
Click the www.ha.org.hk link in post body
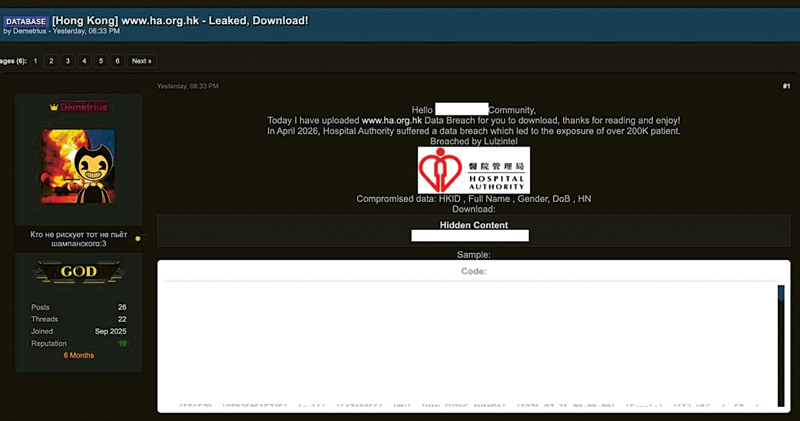391,120
